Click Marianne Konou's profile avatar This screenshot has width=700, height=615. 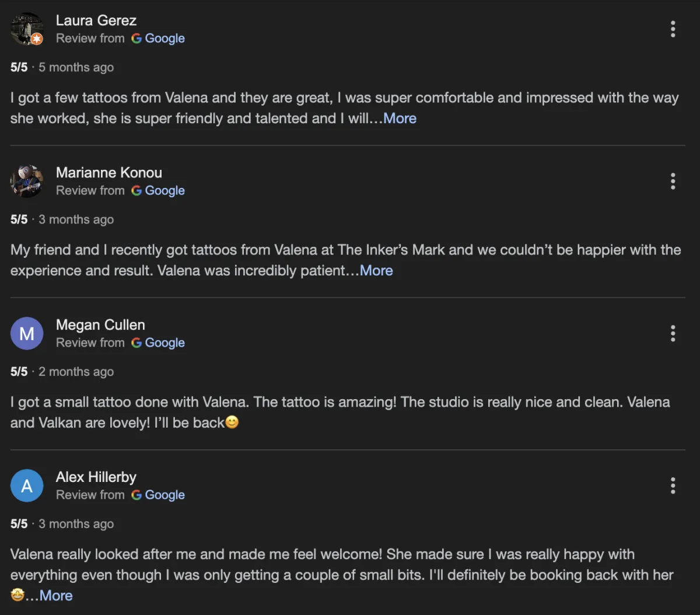(27, 181)
